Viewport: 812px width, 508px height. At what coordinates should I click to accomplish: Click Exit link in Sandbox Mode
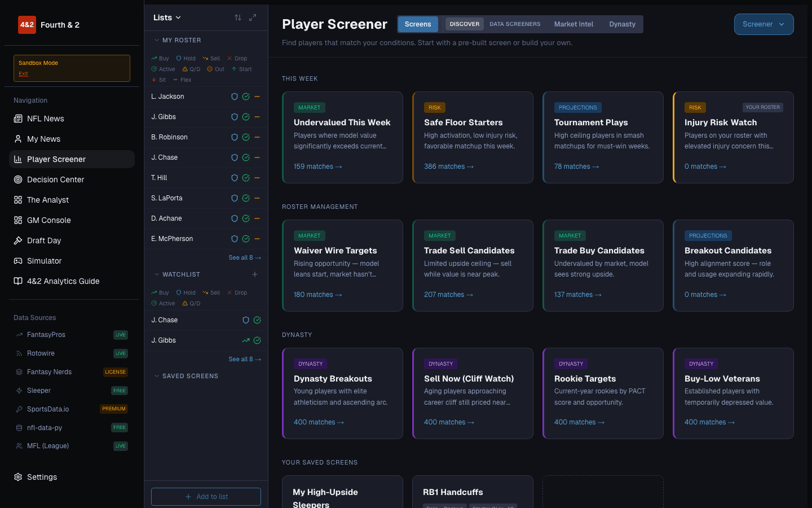pos(23,73)
